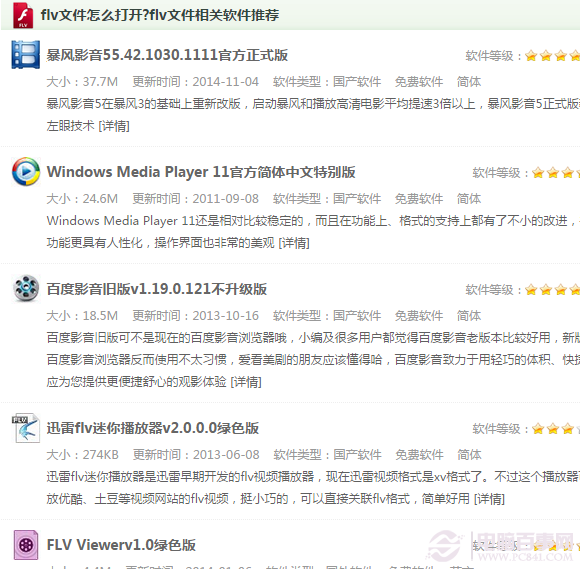Click 大小：18.5M for 百度影音旧版
The image size is (580, 569).
tap(82, 316)
